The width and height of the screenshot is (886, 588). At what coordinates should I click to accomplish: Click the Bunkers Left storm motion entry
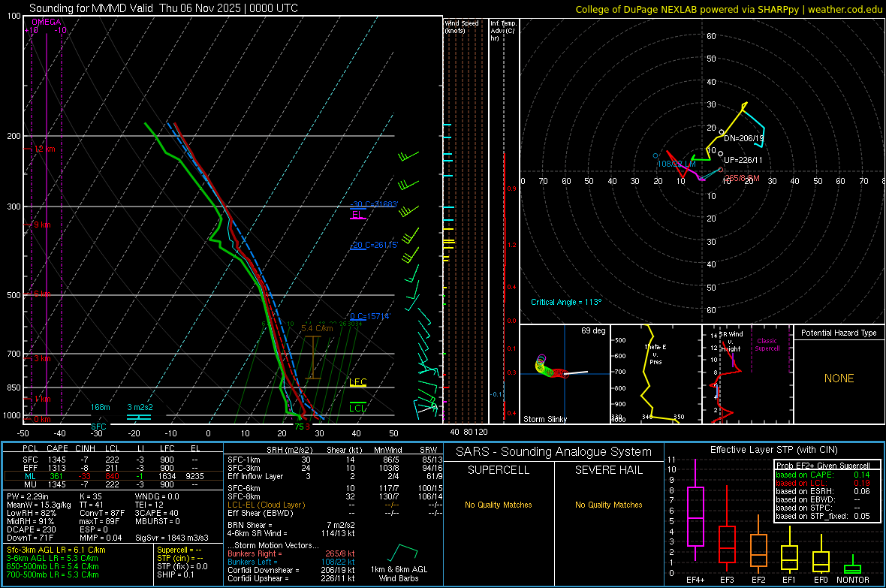291,562
